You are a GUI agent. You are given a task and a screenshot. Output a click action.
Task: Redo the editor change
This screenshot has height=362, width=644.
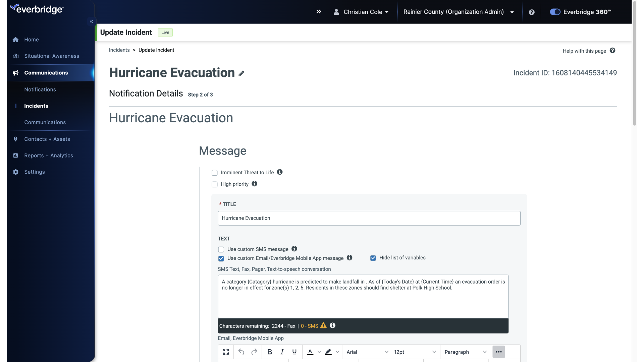(254, 352)
